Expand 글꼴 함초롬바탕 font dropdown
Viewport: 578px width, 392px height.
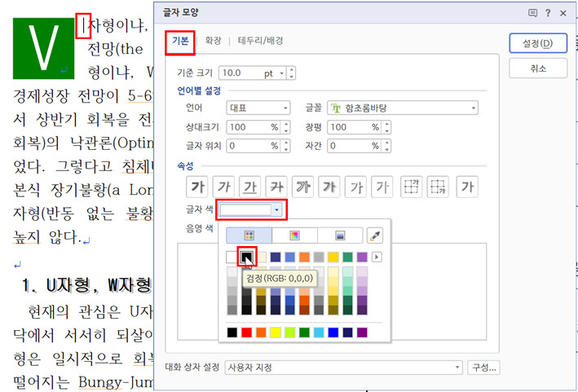point(473,108)
